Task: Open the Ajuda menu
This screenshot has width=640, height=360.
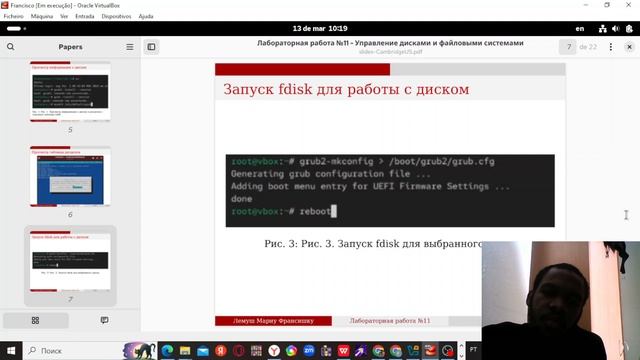Action: [146, 16]
